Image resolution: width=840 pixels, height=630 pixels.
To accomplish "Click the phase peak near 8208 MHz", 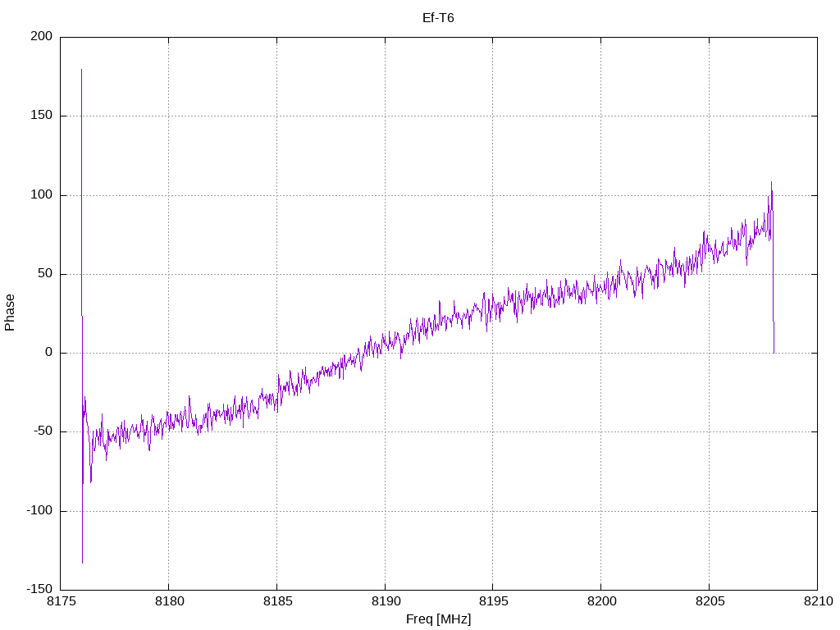I will 771,182.
